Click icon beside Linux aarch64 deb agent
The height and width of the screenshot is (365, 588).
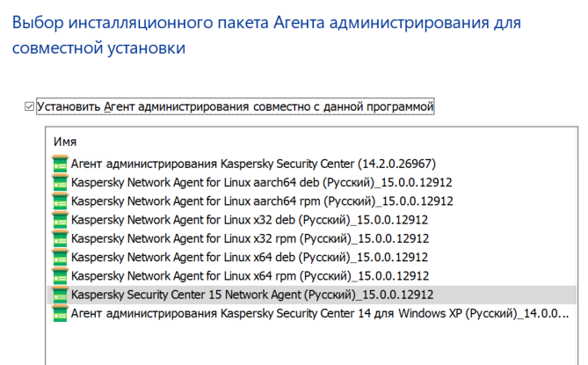pos(60,182)
